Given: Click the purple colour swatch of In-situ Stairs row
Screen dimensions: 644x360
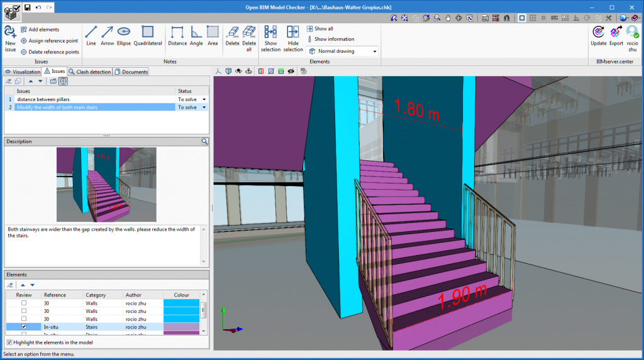Looking at the screenshot, I should 181,327.
